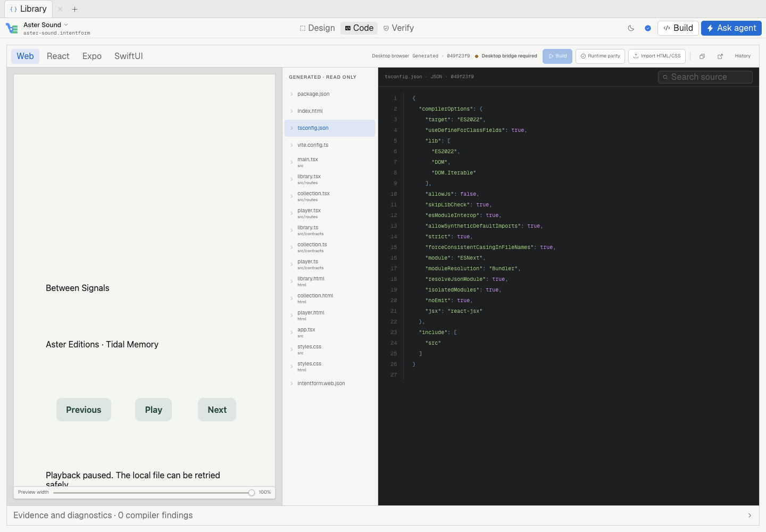Click the copy source icon in the toolbar
766x532 pixels.
[x=702, y=56]
